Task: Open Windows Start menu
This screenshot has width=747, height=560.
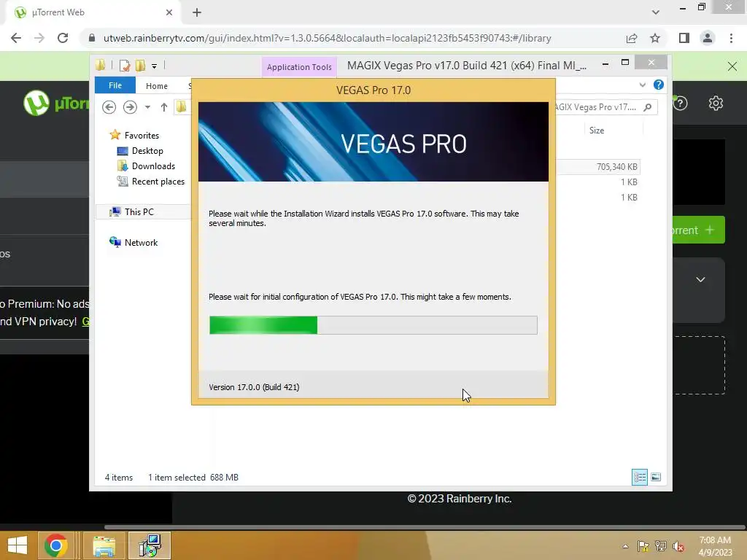Action: [18, 545]
